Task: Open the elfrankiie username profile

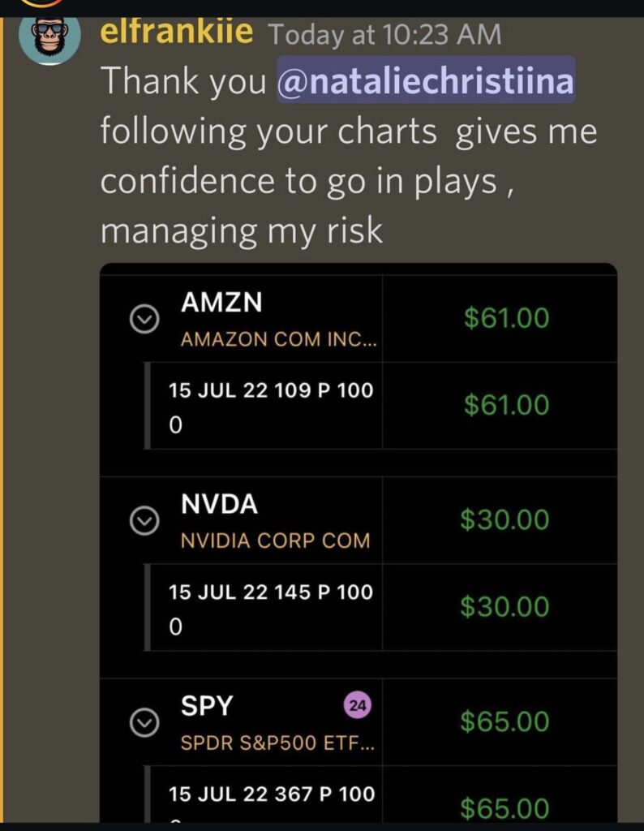Action: (177, 33)
